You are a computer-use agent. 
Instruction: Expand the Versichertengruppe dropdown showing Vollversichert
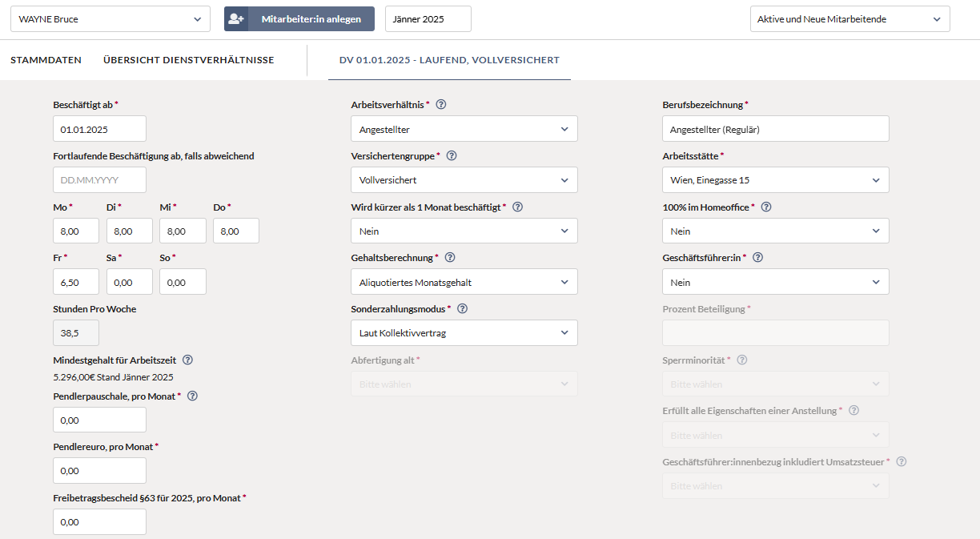click(464, 180)
